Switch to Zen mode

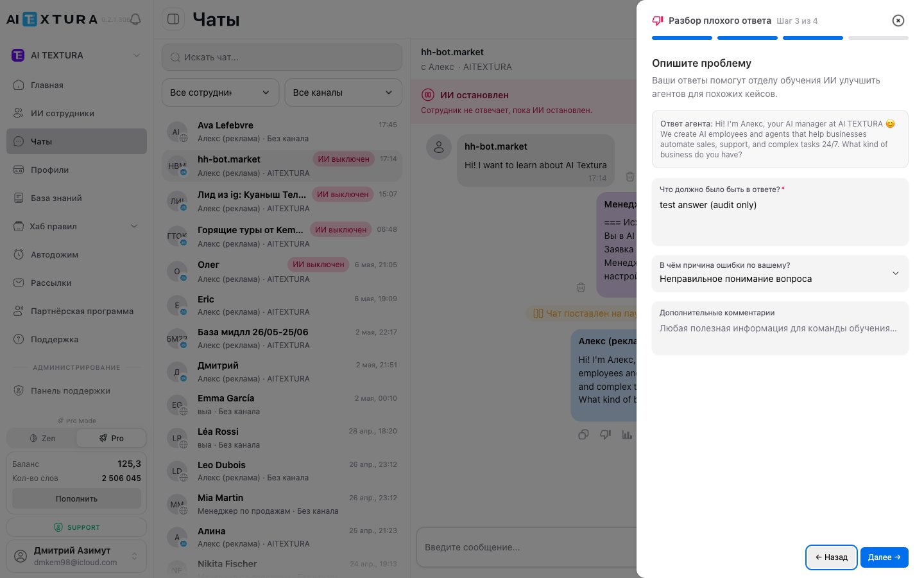coord(42,438)
